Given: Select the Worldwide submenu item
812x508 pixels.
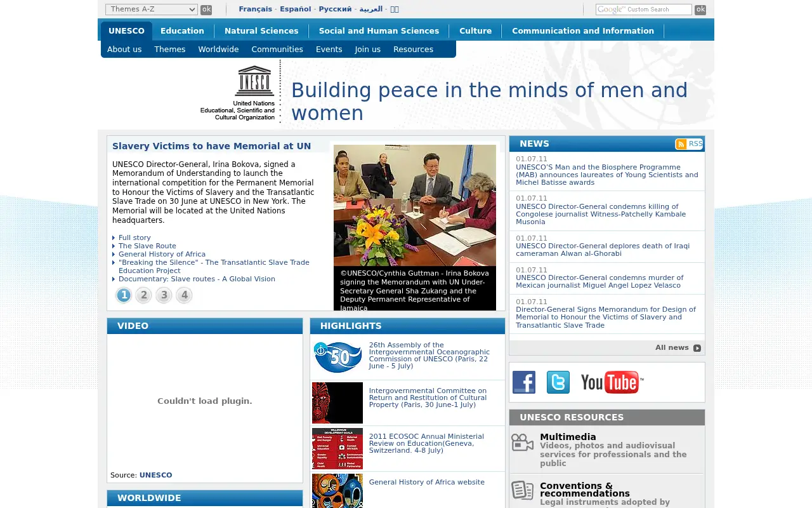Looking at the screenshot, I should (218, 50).
